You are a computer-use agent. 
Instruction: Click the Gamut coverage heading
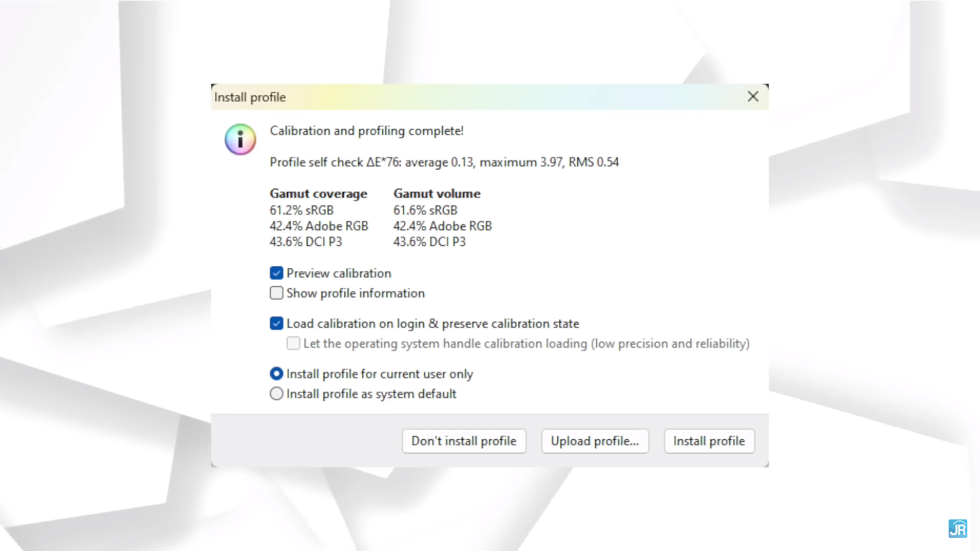[x=318, y=194]
